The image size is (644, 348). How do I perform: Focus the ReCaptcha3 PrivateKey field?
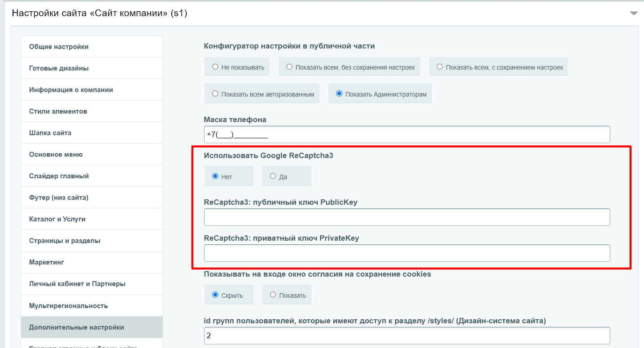[407, 253]
